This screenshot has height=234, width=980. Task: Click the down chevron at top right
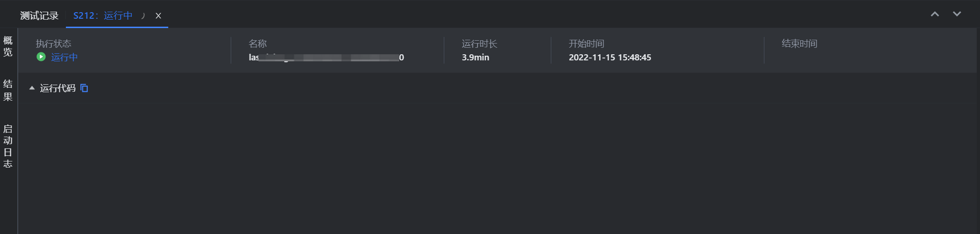click(x=957, y=14)
